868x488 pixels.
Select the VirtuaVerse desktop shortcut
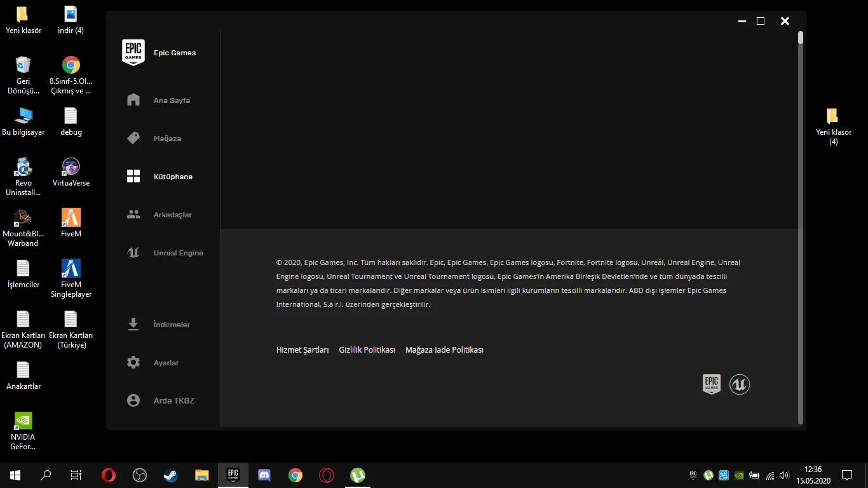coord(71,173)
